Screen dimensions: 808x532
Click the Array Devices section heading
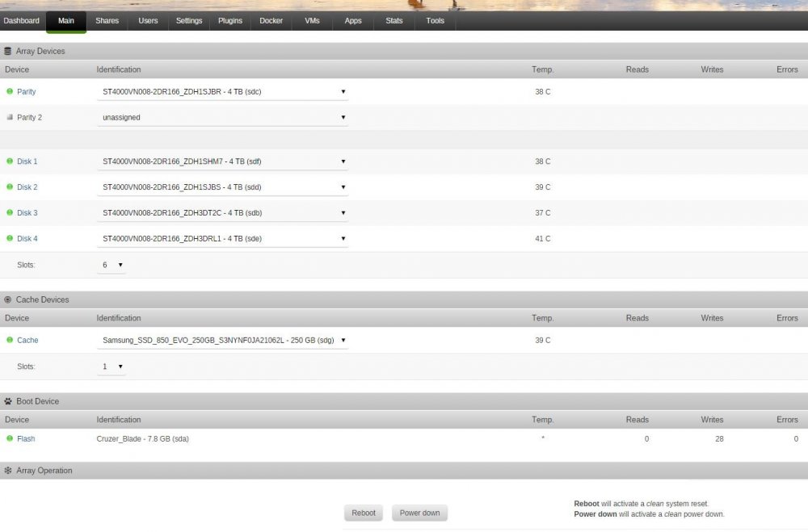click(x=40, y=51)
